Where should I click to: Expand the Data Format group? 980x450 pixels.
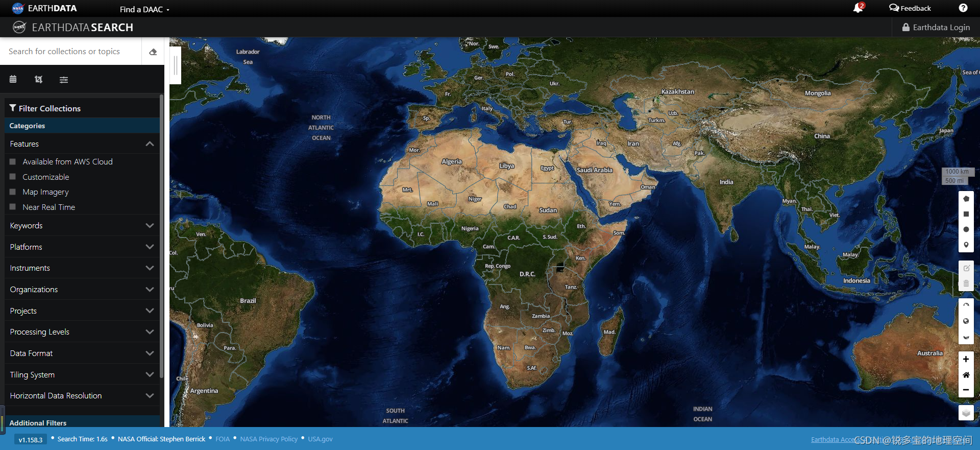82,353
